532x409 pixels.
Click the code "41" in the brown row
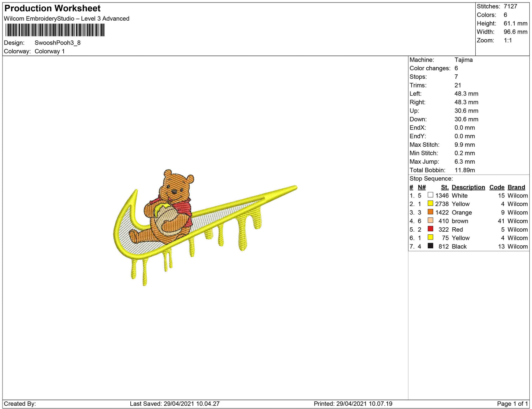point(501,221)
